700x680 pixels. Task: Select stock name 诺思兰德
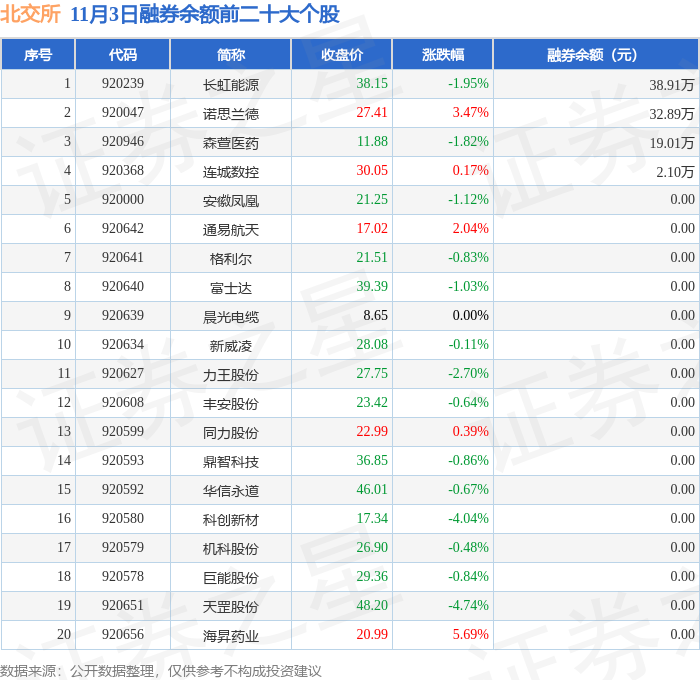pyautogui.click(x=231, y=113)
